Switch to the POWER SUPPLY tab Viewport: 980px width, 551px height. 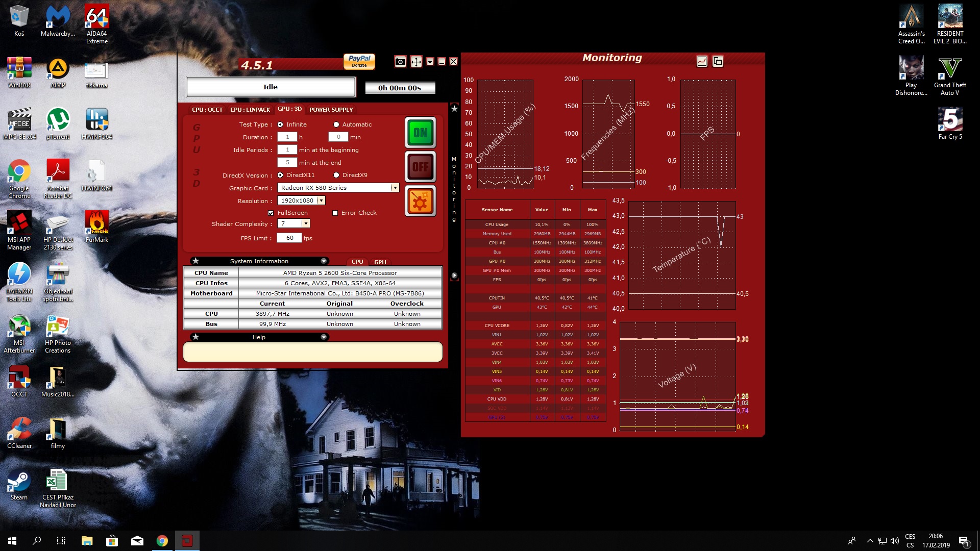(x=331, y=110)
